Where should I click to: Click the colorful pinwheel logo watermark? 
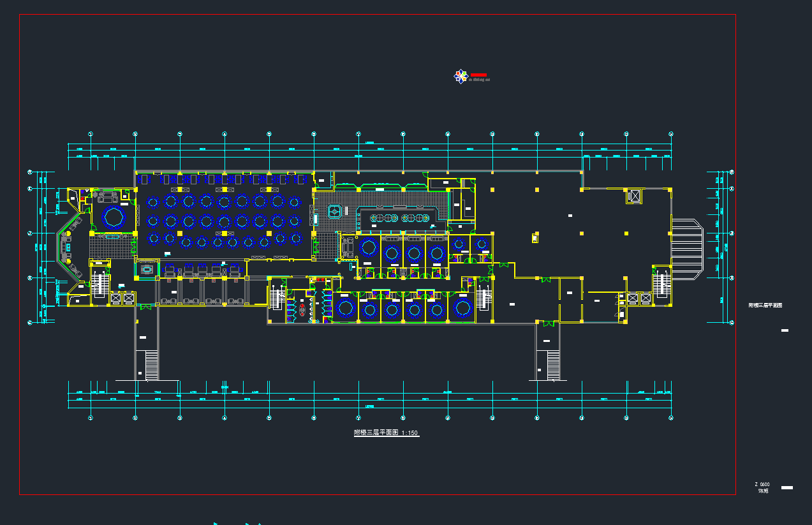click(461, 77)
